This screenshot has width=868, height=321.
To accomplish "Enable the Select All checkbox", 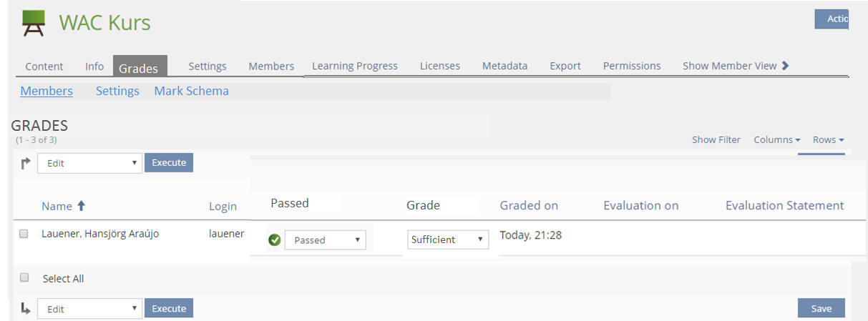I will [25, 278].
